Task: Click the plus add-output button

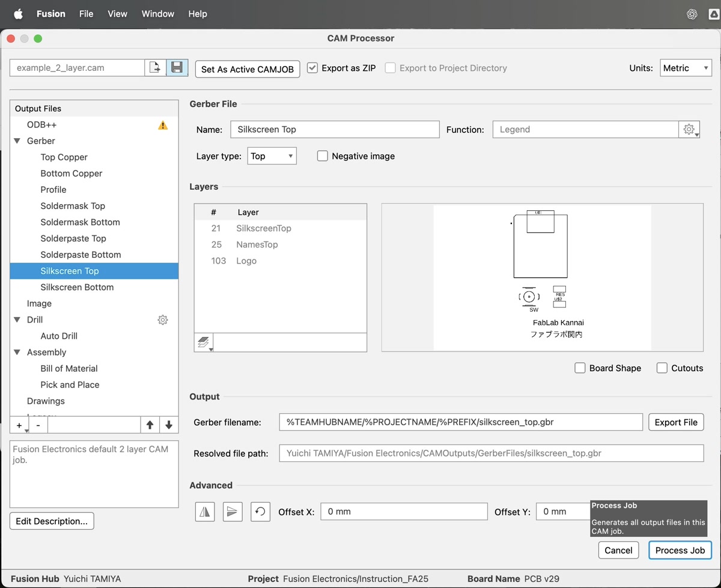Action: point(20,425)
